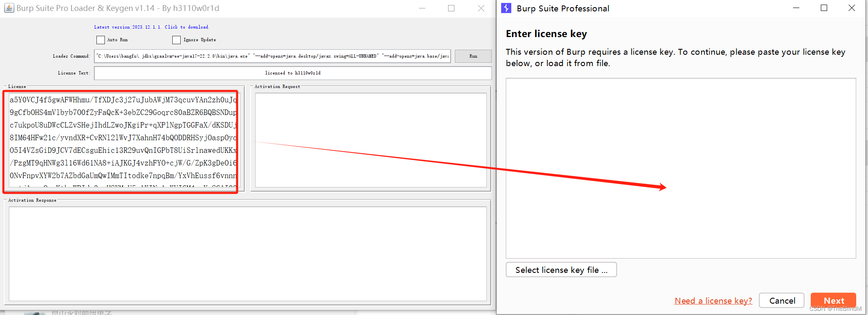
Task: Click inside the Activation Request text area
Action: pyautogui.click(x=371, y=140)
